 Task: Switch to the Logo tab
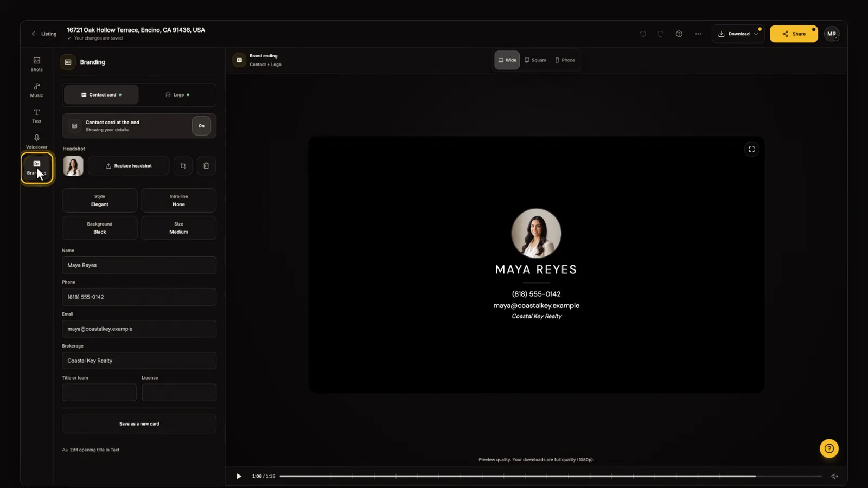point(177,95)
